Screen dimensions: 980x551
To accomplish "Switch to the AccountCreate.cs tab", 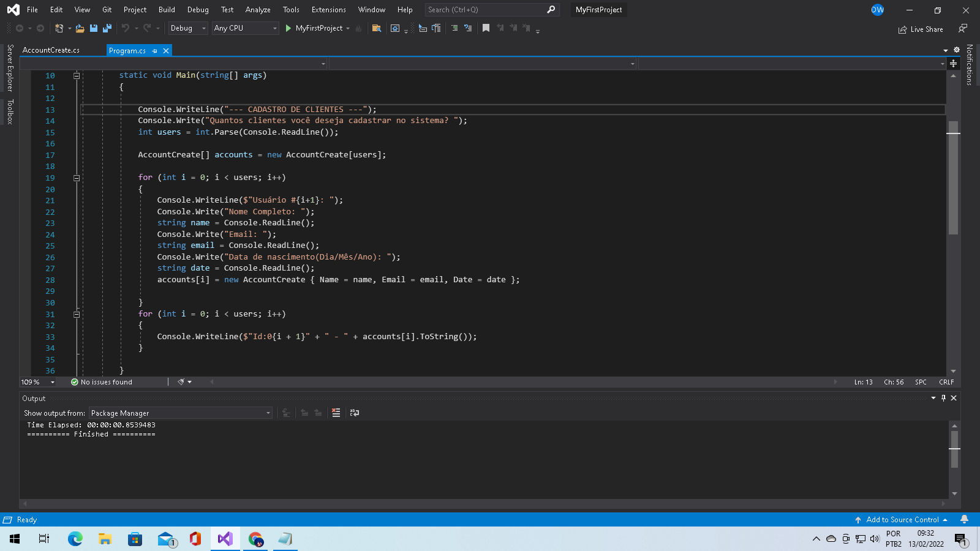I will point(51,50).
